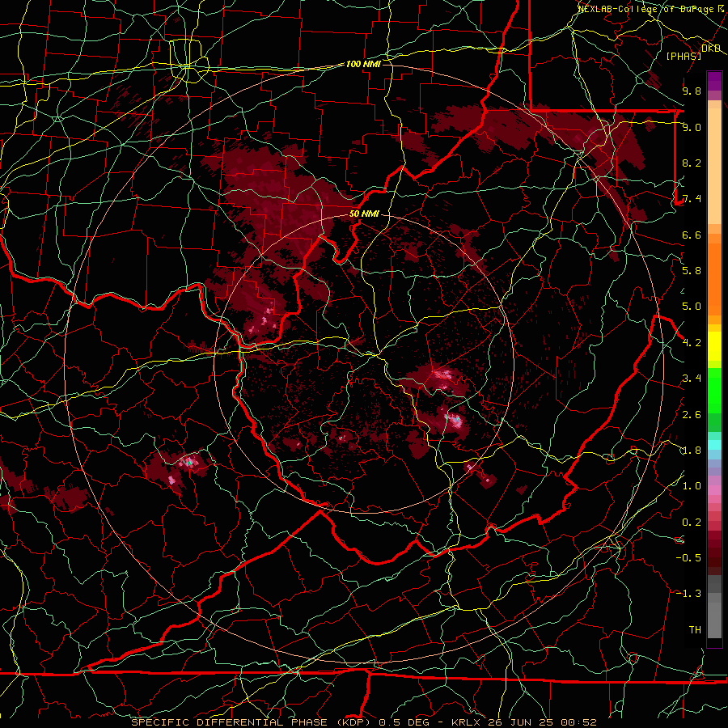Click the 0.5 DEG elevation text in the caption
The width and height of the screenshot is (728, 728).
point(404,722)
